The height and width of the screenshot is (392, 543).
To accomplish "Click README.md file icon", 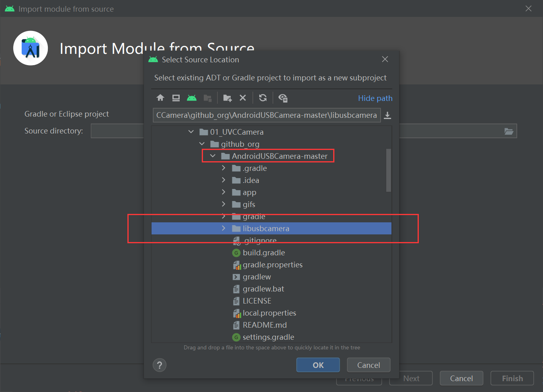I will coord(236,325).
